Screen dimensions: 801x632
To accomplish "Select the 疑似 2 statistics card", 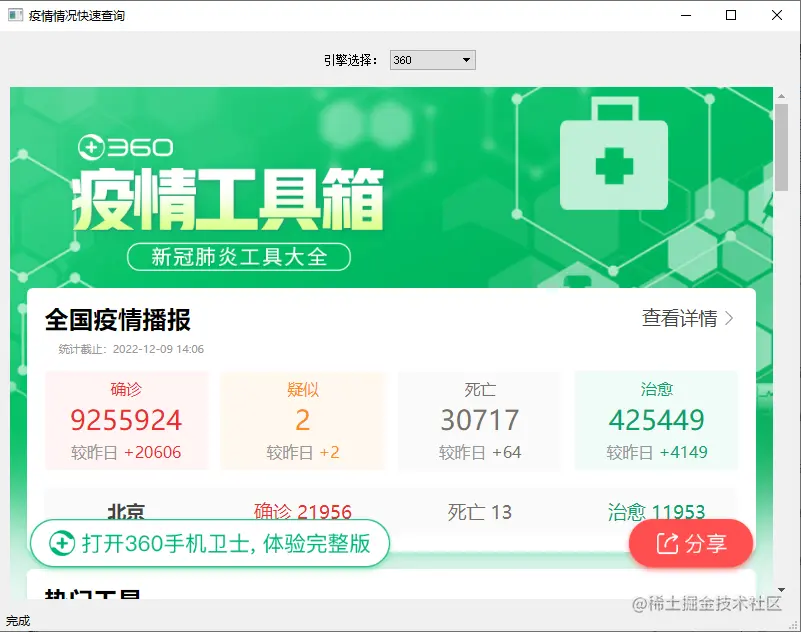I will coord(302,420).
